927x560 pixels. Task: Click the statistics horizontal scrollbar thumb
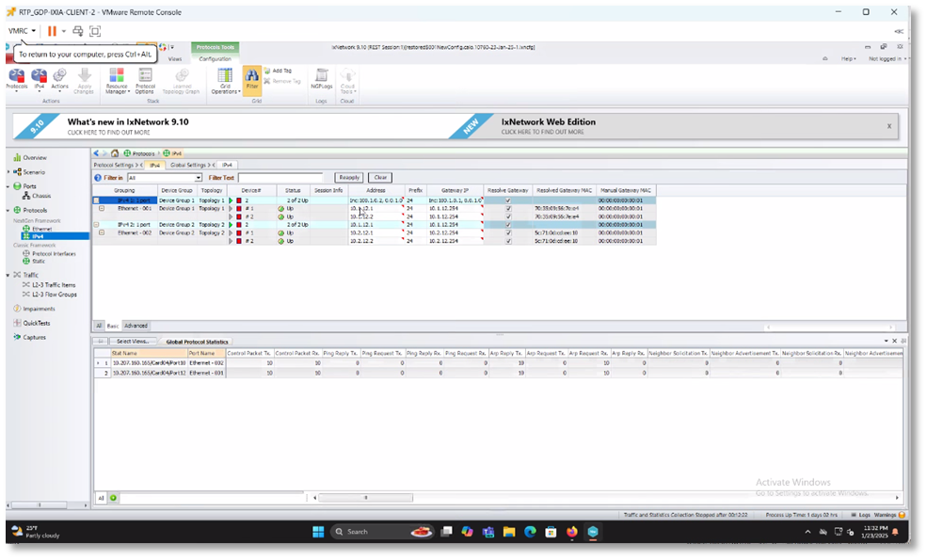click(x=365, y=498)
